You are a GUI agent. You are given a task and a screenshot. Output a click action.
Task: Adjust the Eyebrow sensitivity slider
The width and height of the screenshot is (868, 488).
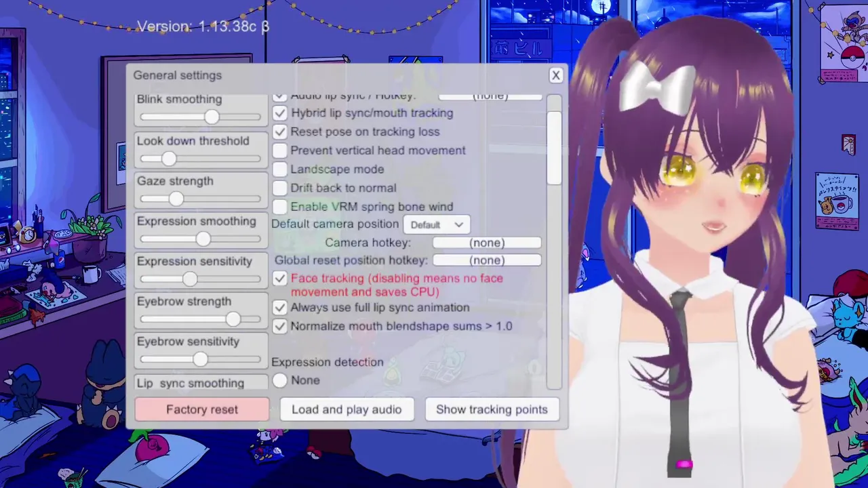201,359
